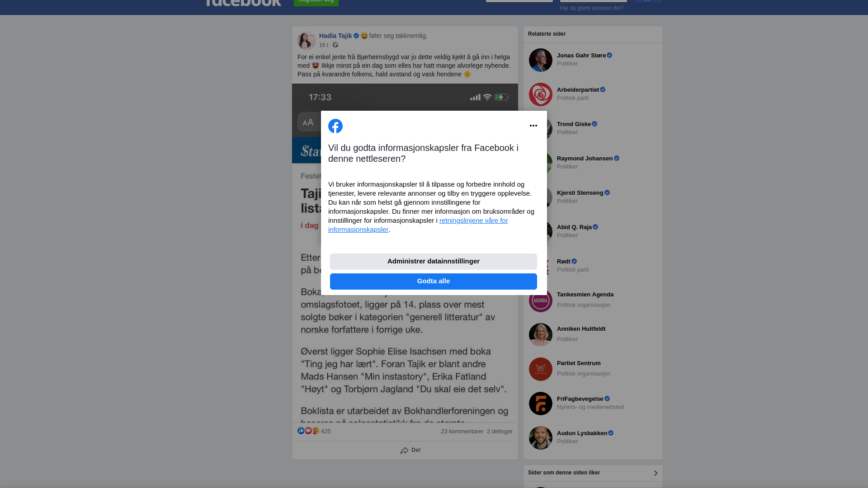Open the Tankesmien Agenda logo
Image resolution: width=868 pixels, height=488 pixels.
coord(541,300)
